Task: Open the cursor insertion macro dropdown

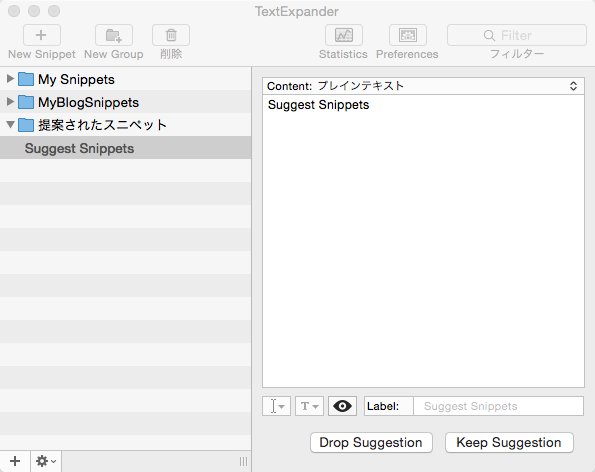Action: [276, 406]
